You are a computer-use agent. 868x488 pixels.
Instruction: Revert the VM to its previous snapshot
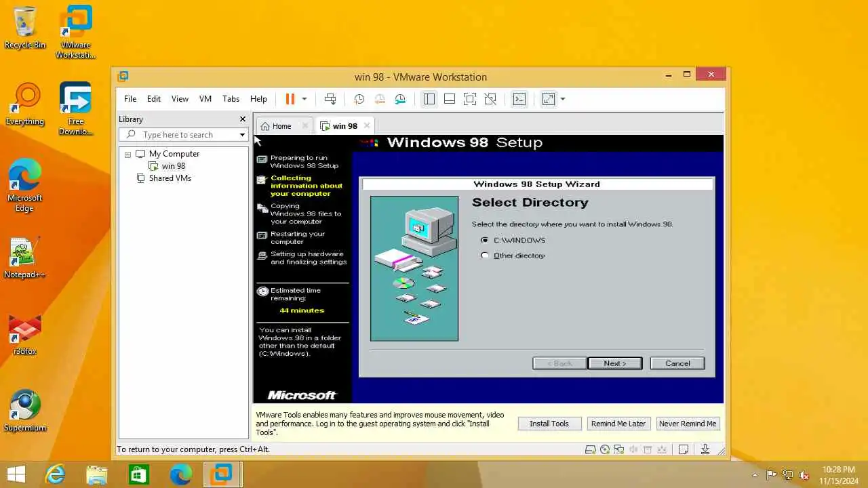[x=380, y=99]
